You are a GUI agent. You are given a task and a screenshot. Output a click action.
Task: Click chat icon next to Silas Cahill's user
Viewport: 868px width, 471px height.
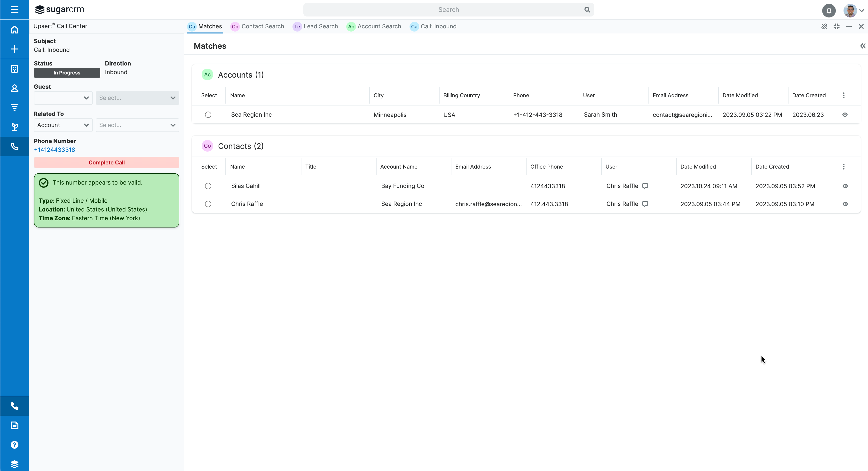pyautogui.click(x=645, y=186)
